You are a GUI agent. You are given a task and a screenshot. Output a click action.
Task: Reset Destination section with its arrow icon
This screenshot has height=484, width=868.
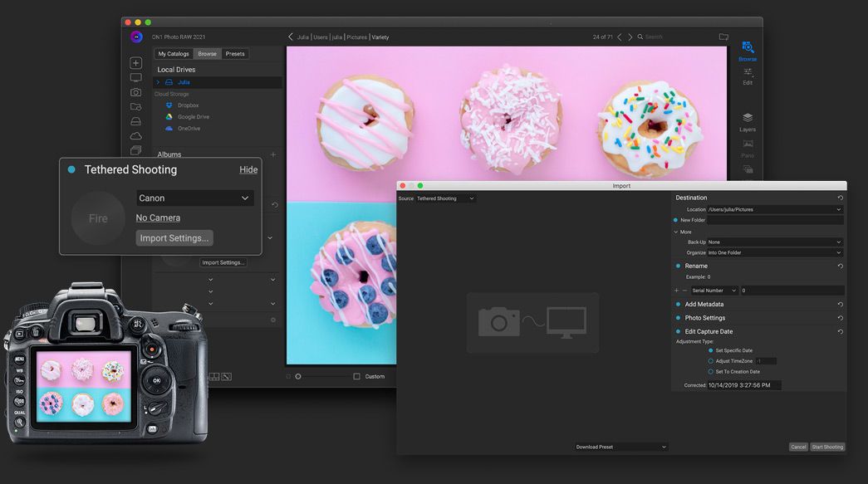pos(840,198)
